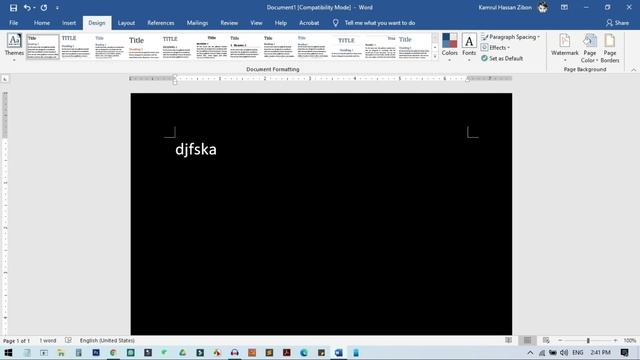Click the user account picture
Screen dimensions: 640x360
[542, 7]
